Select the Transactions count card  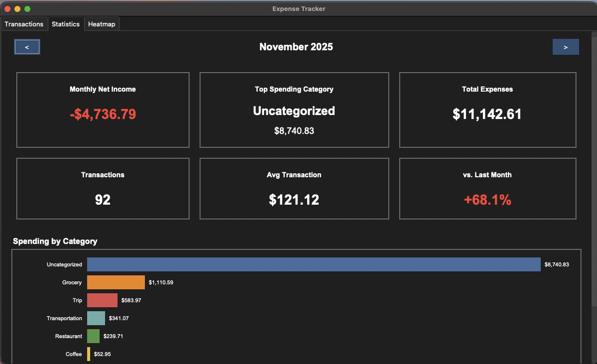click(x=103, y=188)
